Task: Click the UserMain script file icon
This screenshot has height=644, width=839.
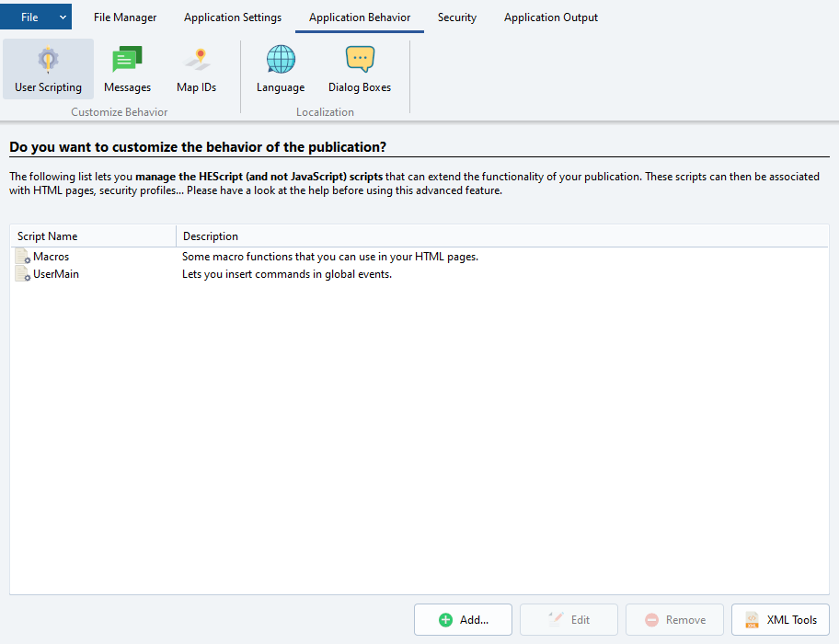Action: 23,274
